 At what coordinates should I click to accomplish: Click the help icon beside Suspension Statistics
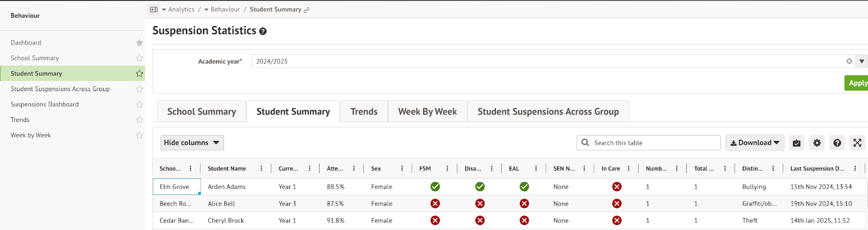263,31
